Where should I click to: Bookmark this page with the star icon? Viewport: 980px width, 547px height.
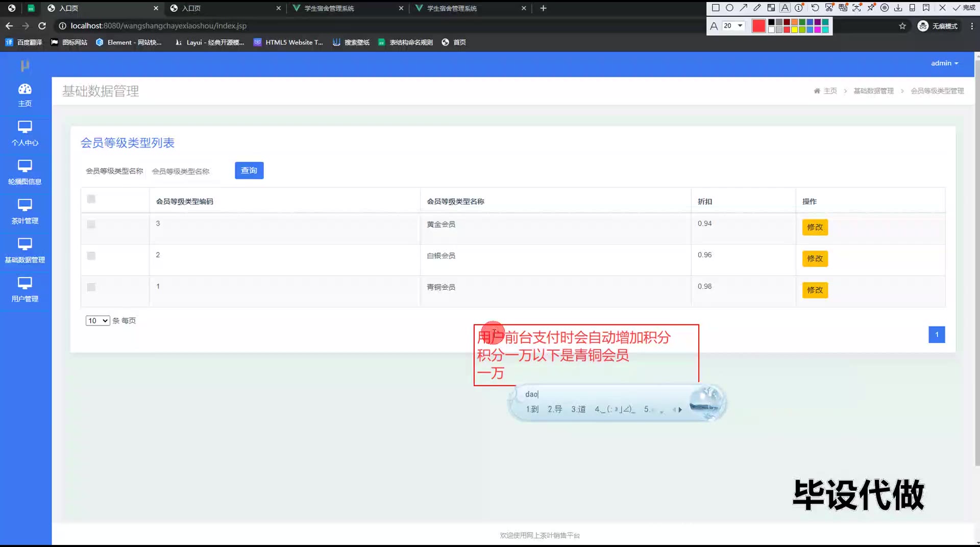[902, 26]
